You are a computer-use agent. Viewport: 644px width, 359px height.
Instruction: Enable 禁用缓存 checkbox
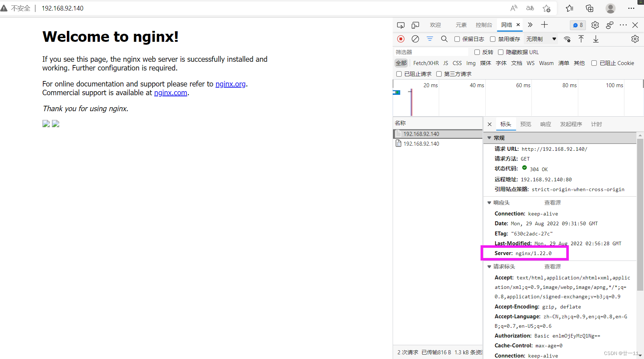(493, 39)
